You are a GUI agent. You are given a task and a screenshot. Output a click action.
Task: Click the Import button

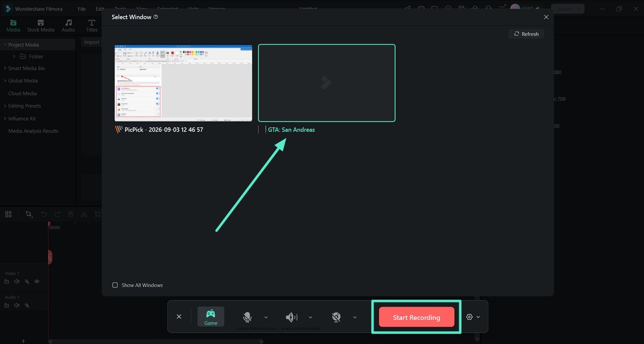(x=92, y=42)
